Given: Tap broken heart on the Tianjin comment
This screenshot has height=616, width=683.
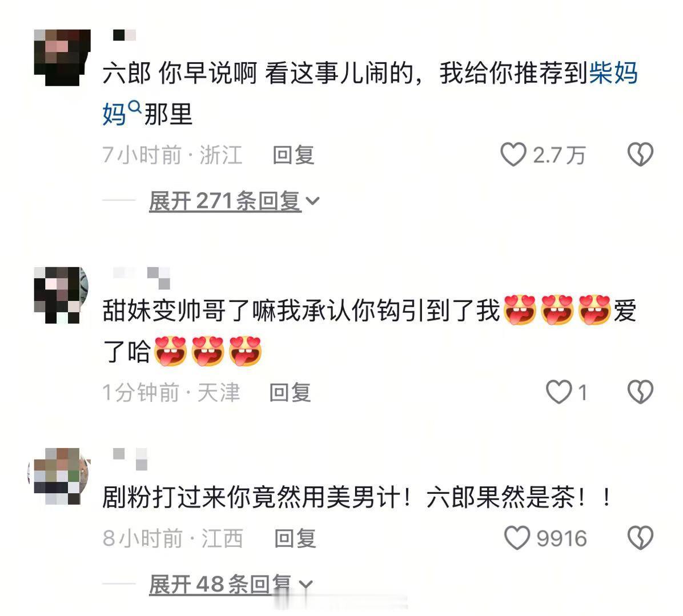Looking at the screenshot, I should [x=640, y=392].
